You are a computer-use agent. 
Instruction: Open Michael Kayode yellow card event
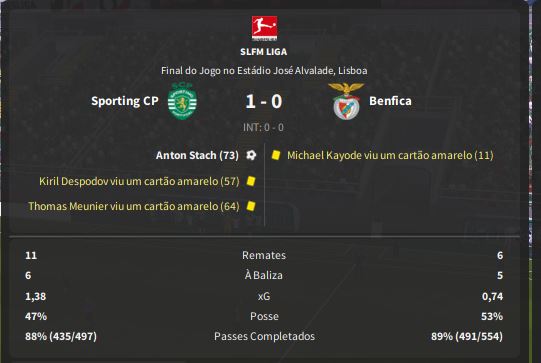[390, 155]
